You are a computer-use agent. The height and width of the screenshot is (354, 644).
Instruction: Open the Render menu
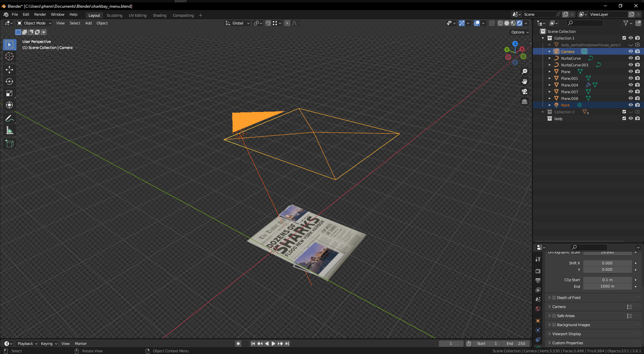(40, 14)
